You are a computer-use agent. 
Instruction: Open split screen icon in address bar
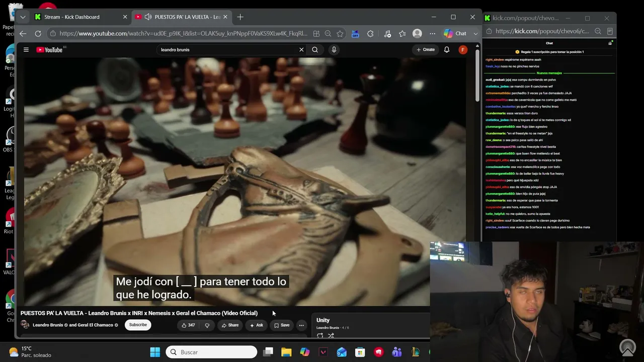pos(316,34)
